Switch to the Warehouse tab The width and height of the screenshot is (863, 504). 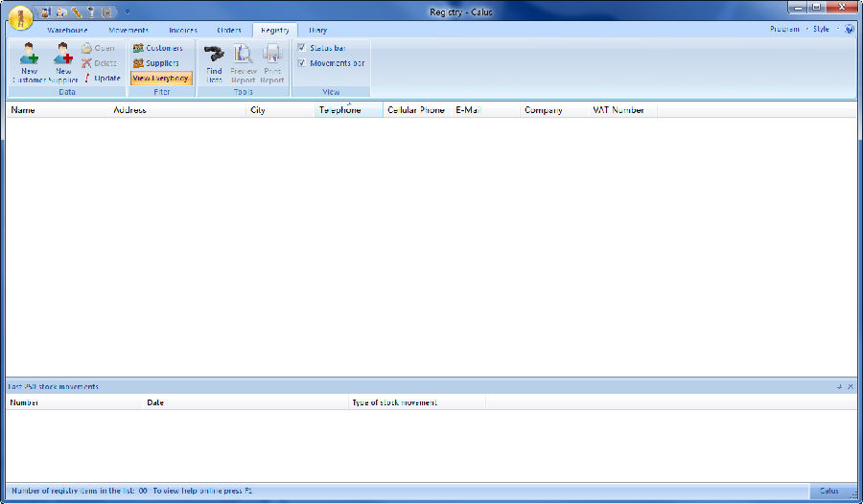[67, 30]
